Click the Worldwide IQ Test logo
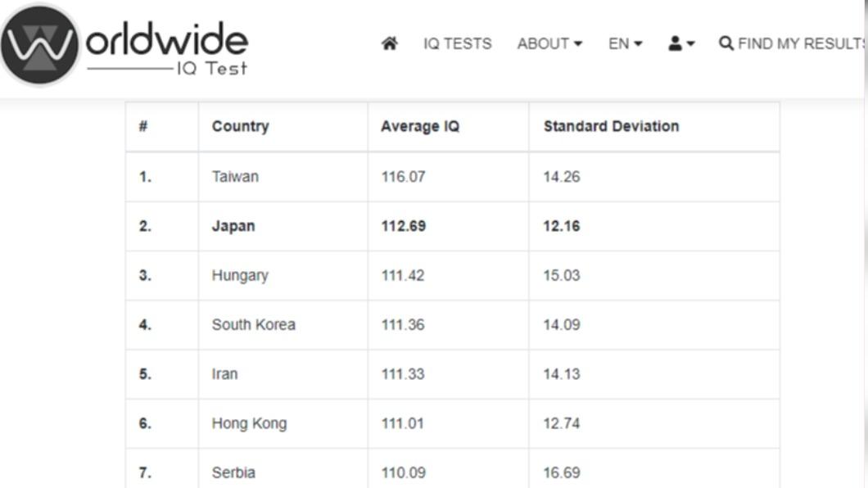 (x=124, y=45)
